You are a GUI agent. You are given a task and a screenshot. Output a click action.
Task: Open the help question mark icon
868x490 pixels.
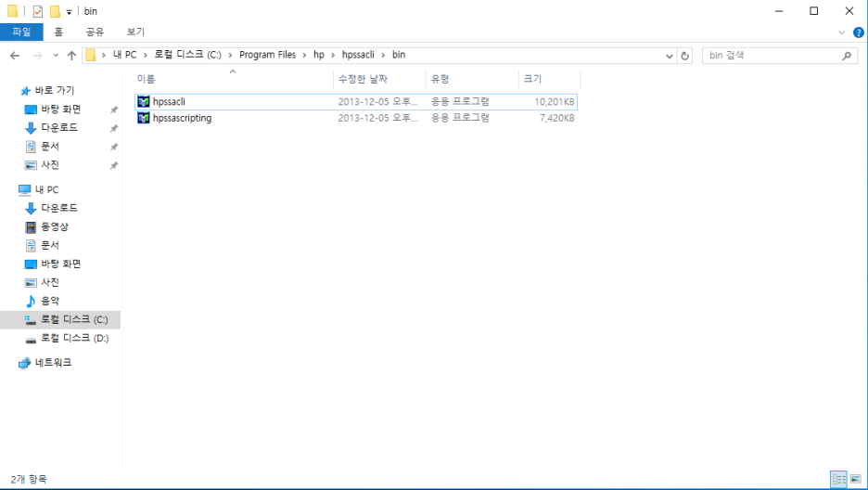[859, 32]
